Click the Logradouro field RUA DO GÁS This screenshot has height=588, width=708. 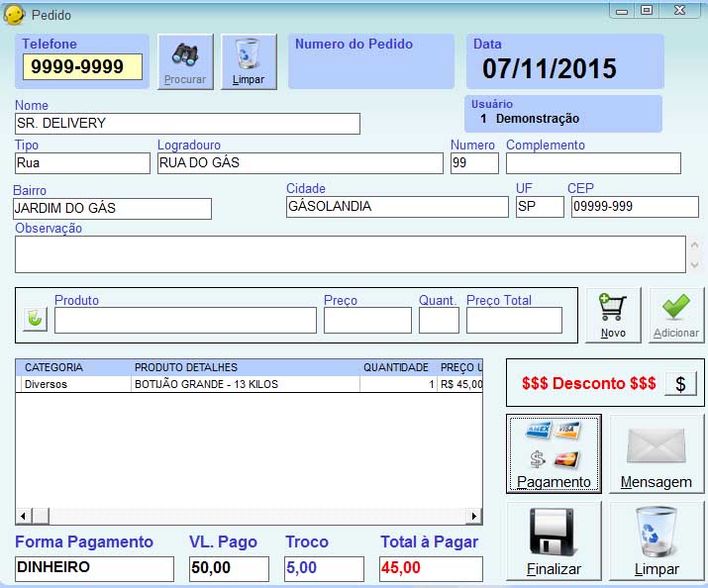(x=300, y=163)
